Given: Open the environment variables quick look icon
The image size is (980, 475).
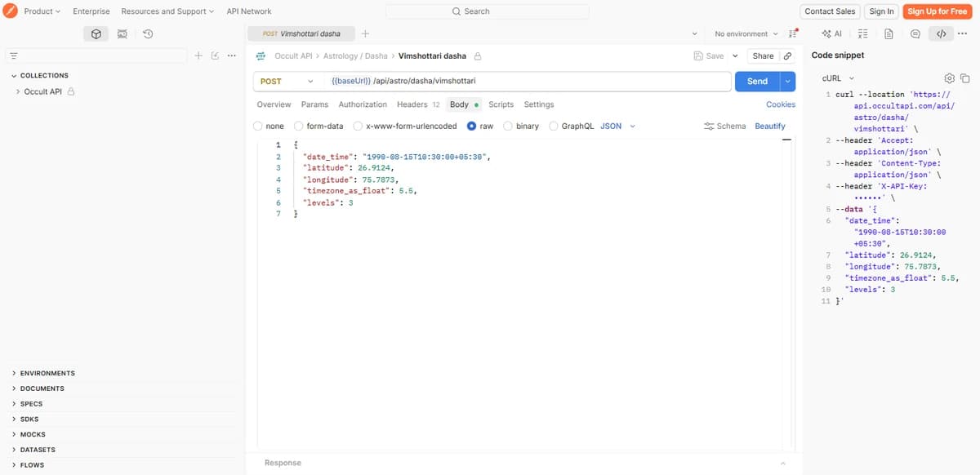Looking at the screenshot, I should (x=793, y=34).
